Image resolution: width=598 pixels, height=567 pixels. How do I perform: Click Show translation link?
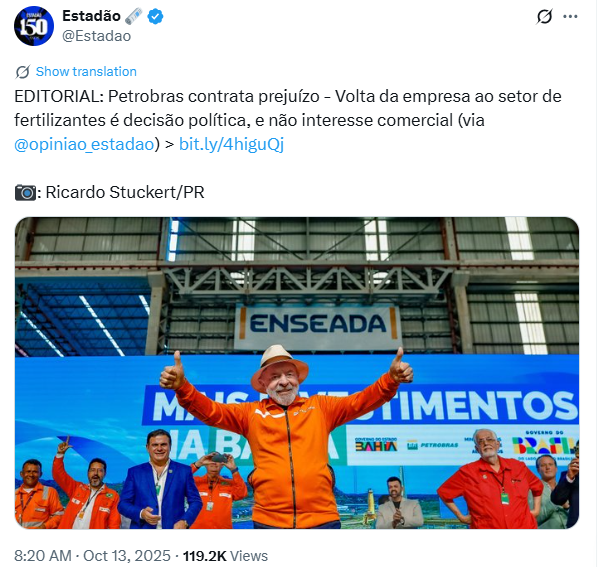tap(86, 72)
